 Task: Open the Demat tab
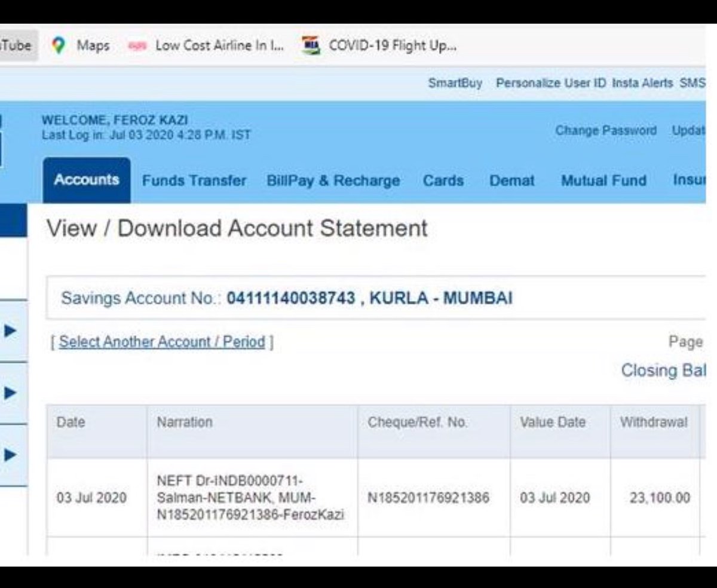click(x=512, y=180)
